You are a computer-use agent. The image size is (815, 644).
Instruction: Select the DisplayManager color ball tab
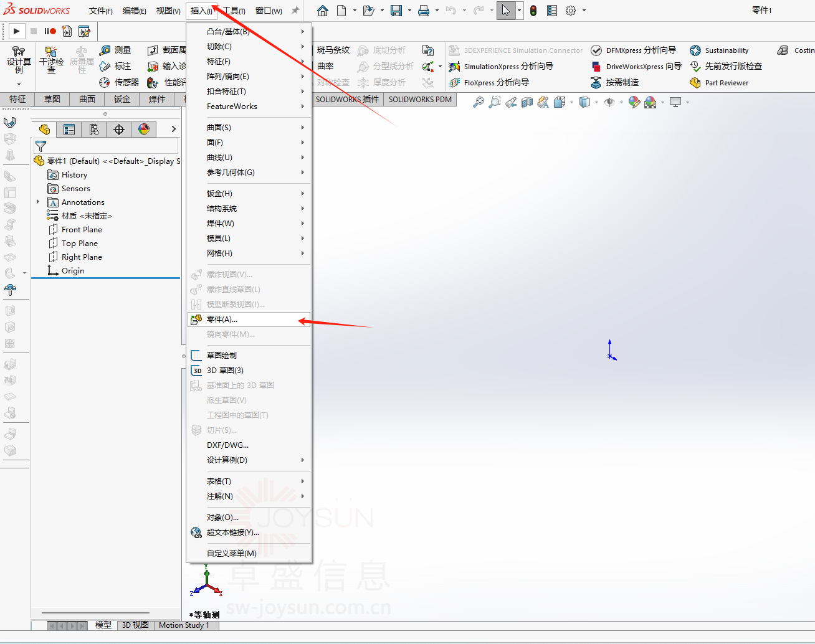(144, 130)
